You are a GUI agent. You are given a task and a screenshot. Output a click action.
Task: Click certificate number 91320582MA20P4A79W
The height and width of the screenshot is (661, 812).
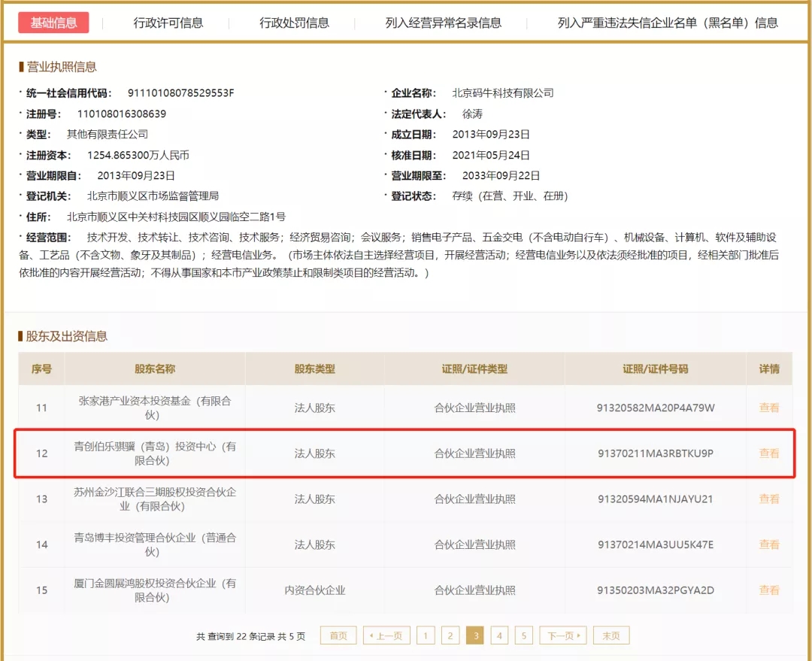(x=655, y=408)
